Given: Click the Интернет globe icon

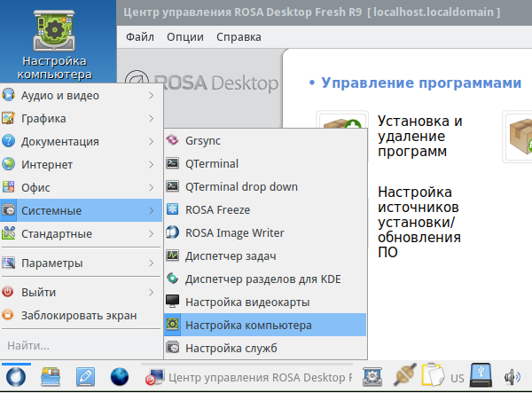Looking at the screenshot, I should [x=9, y=164].
